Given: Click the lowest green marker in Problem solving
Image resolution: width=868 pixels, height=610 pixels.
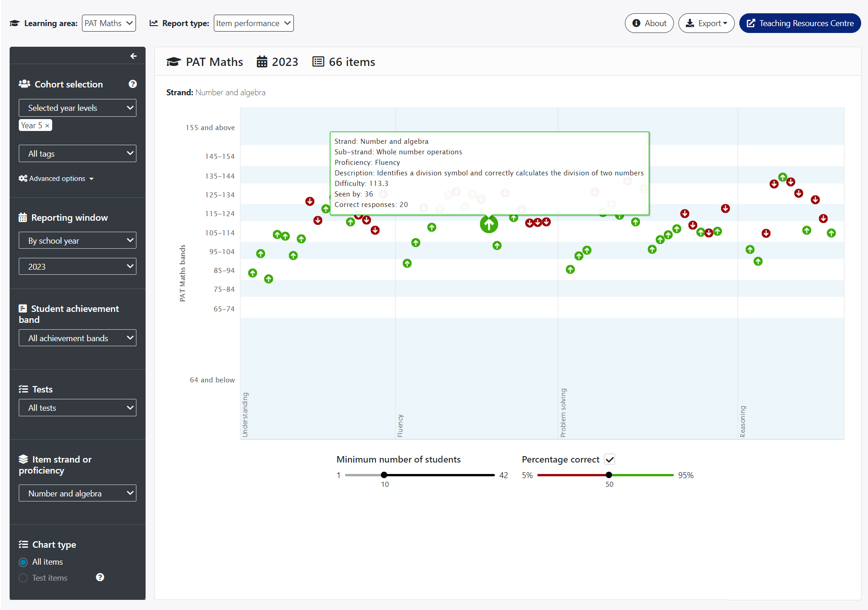Looking at the screenshot, I should point(570,269).
